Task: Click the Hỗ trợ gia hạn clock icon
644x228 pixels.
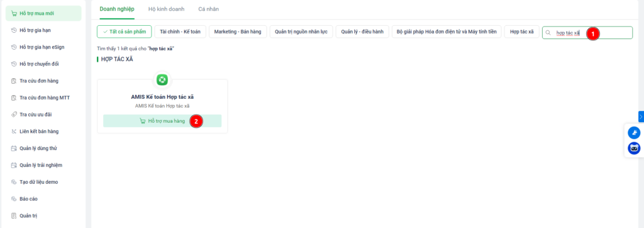Action: (x=14, y=30)
